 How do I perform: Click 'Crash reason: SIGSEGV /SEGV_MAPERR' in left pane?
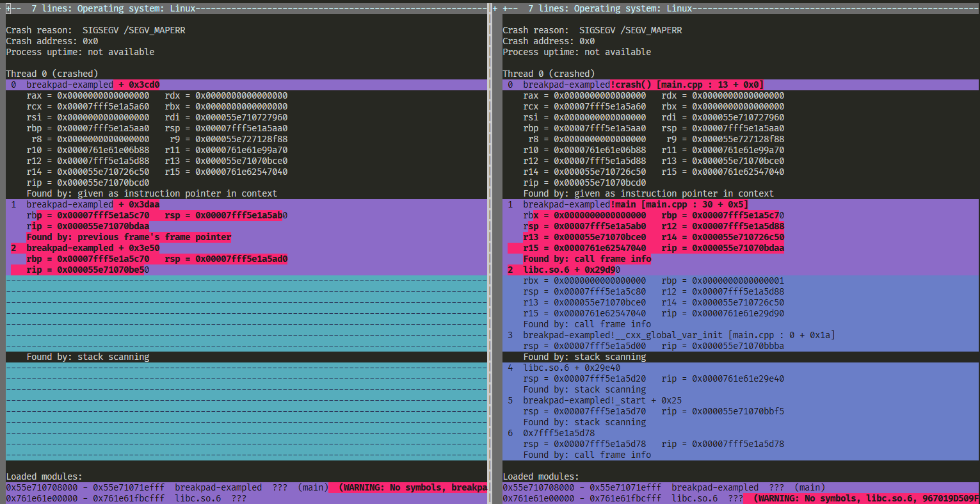click(x=95, y=30)
